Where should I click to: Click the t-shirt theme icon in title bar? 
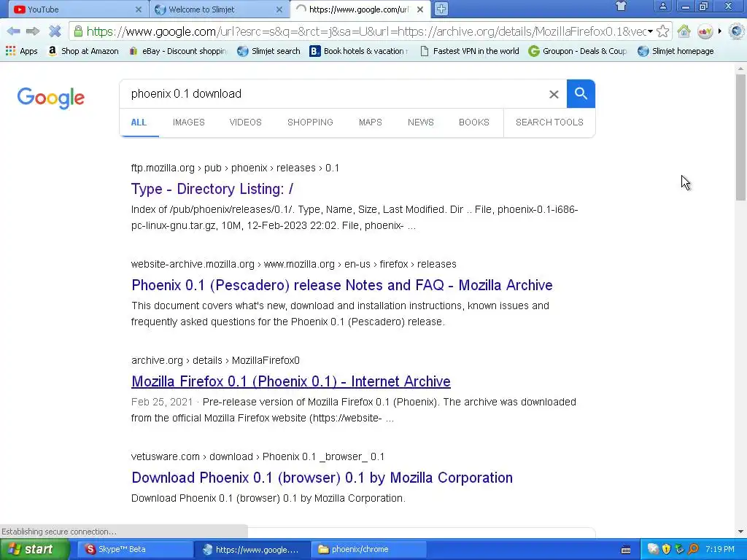point(621,6)
